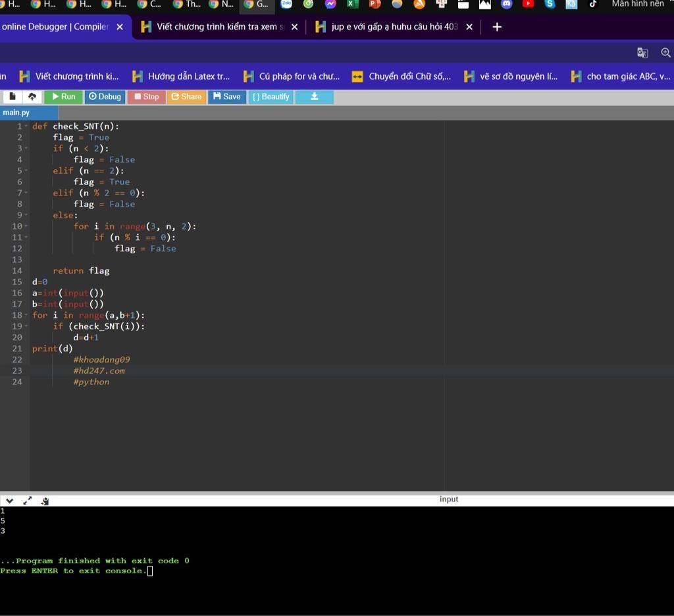Collapse the def check_SNT fold at line 1

(26, 126)
